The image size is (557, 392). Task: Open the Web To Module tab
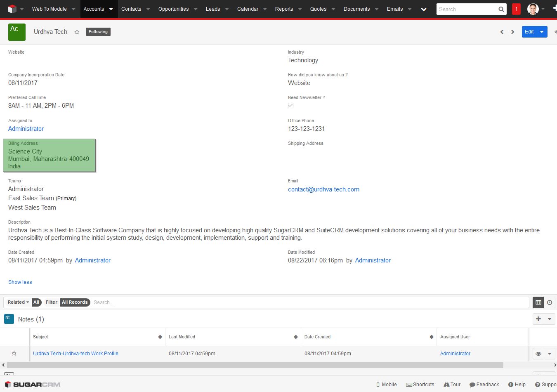pos(50,9)
